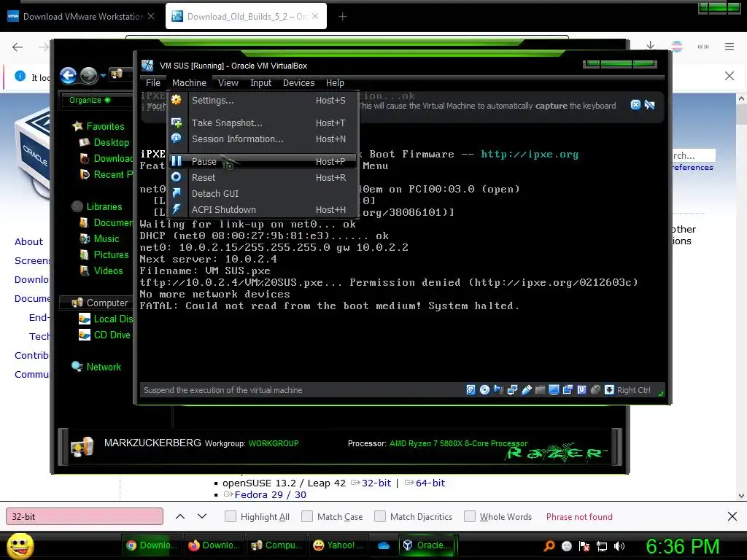Open Desktop in Explorer favorites
747x560 pixels.
pyautogui.click(x=111, y=142)
